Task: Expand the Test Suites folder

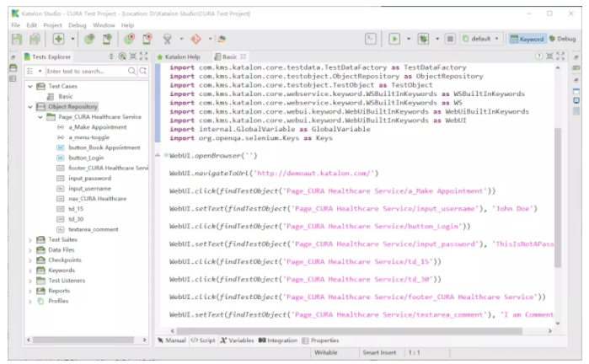Action: tap(30, 239)
